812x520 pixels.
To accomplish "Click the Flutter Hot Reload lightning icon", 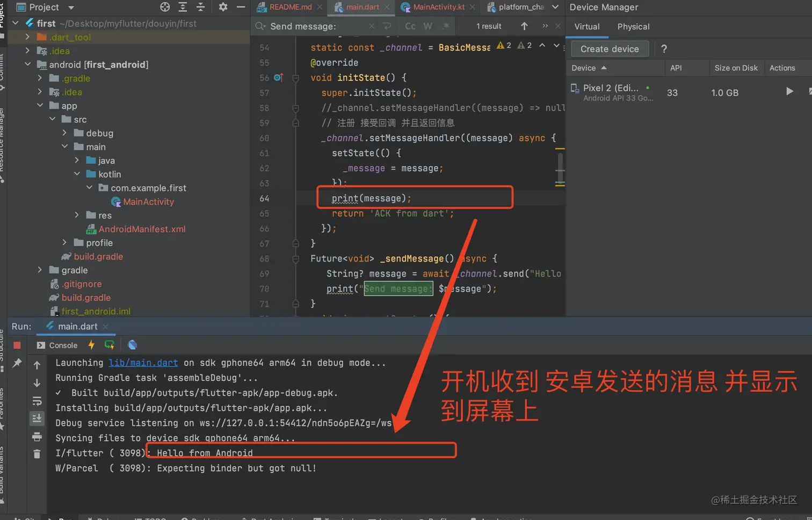I will tap(91, 345).
